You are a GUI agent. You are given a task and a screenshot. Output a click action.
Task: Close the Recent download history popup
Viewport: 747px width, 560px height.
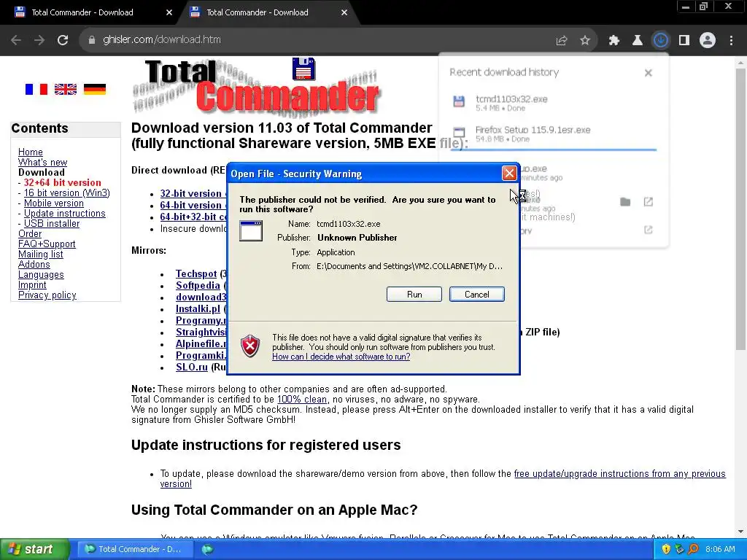(x=648, y=73)
